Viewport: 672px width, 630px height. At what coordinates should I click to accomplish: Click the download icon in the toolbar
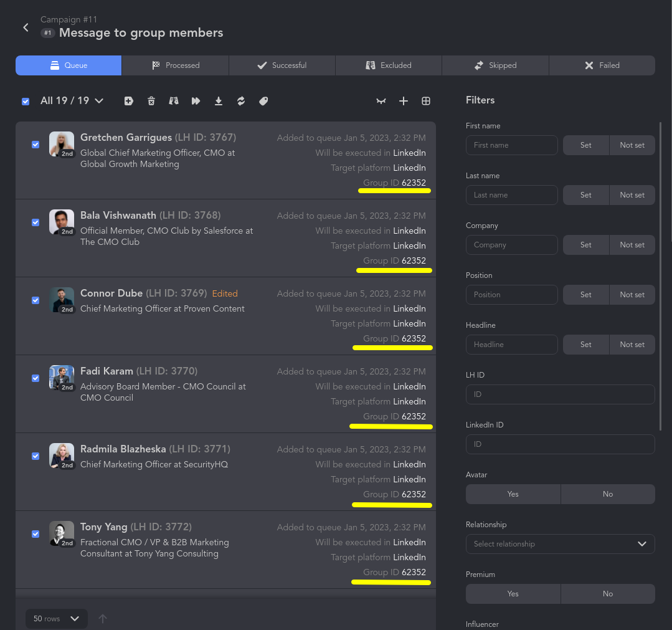tap(219, 101)
